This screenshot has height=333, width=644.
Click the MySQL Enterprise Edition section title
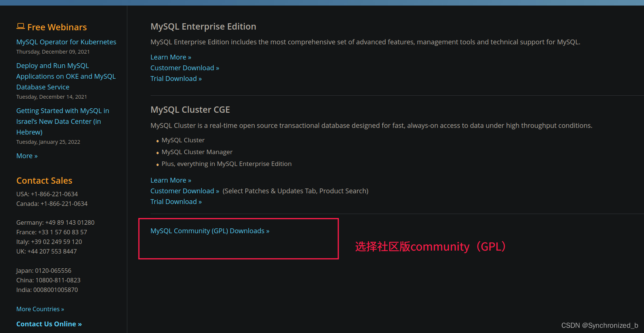pyautogui.click(x=203, y=26)
